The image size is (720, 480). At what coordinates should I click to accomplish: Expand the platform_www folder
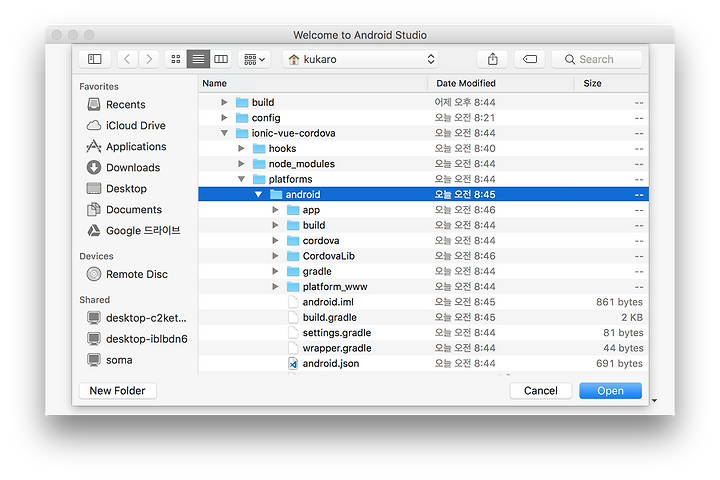pyautogui.click(x=275, y=287)
